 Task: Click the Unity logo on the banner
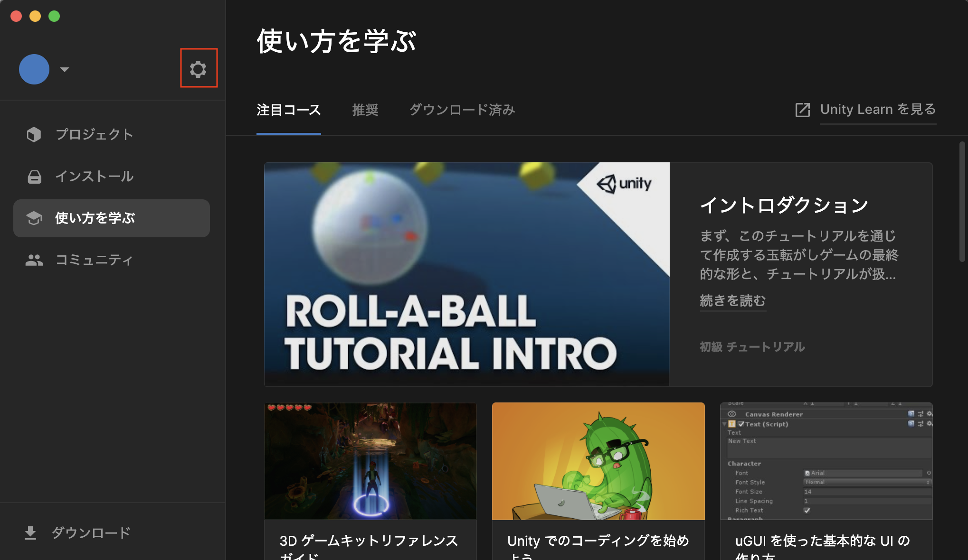point(624,184)
